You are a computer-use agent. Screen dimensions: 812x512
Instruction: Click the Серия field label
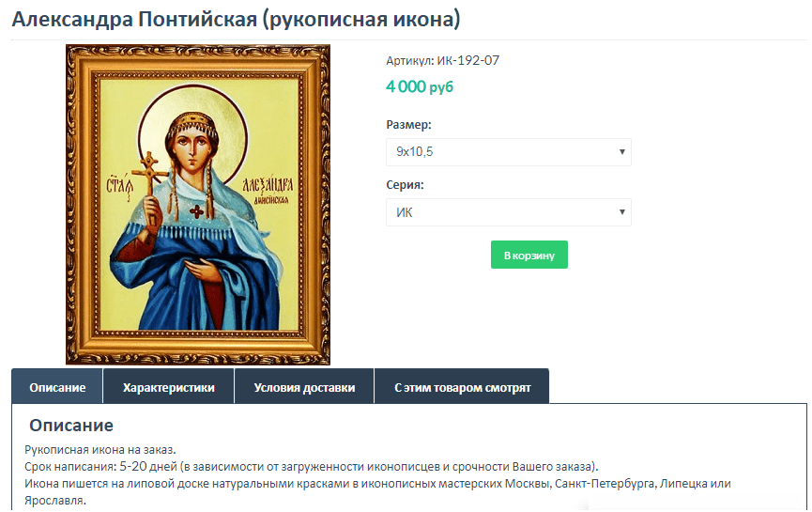click(405, 185)
